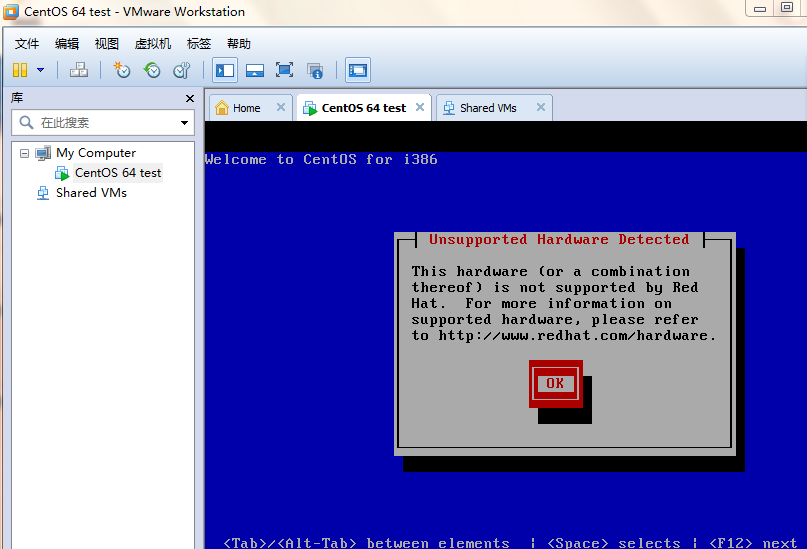Click the library search input field

coord(103,122)
